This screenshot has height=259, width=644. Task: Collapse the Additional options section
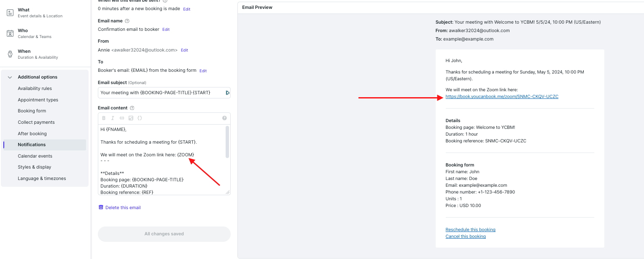click(x=10, y=77)
